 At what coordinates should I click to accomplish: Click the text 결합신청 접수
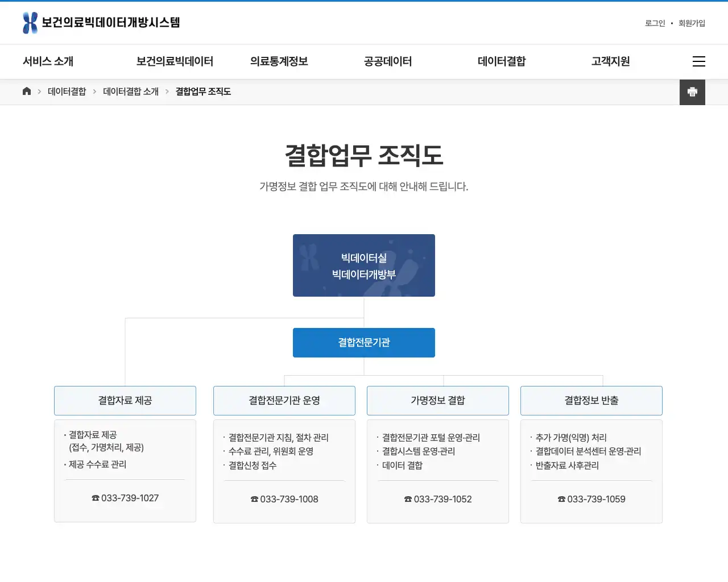(253, 465)
